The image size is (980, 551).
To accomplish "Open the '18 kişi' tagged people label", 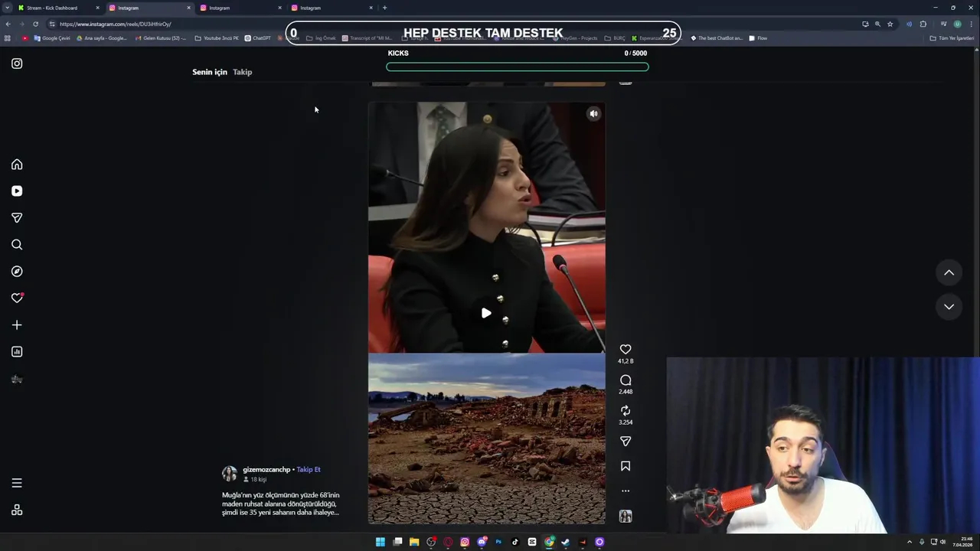I will click(x=255, y=480).
